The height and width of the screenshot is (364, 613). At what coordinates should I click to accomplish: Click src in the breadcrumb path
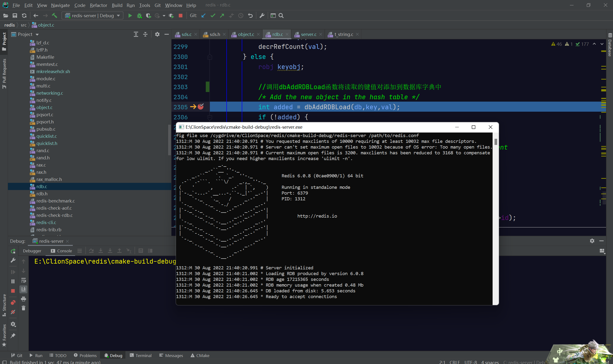point(24,25)
